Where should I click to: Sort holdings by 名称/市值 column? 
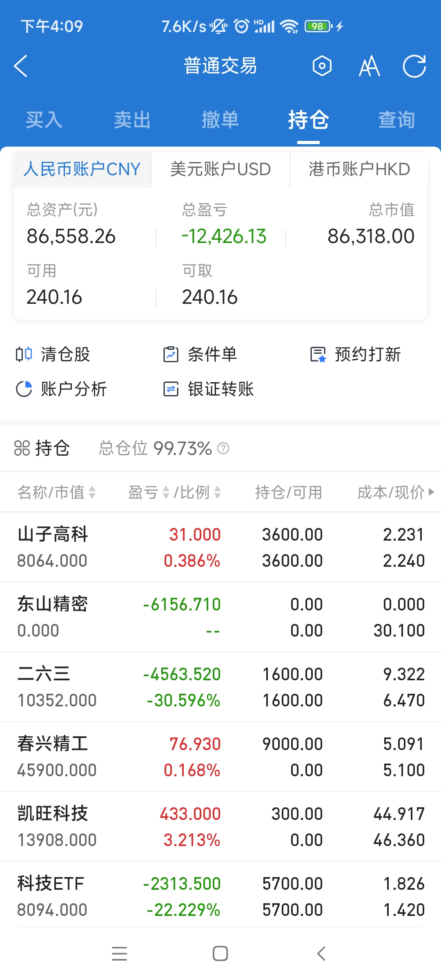point(56,492)
